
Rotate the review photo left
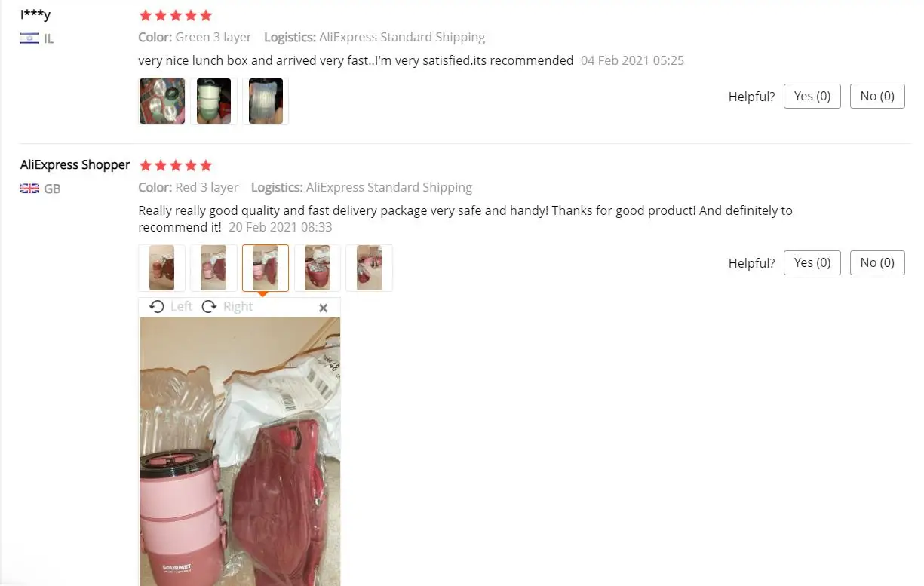click(171, 307)
